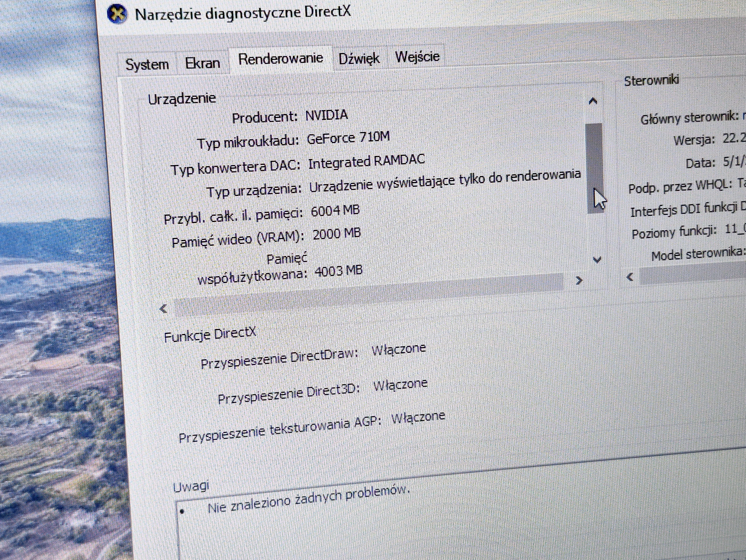Click the Urządzenie panel scroll-right arrow
This screenshot has height=560, width=746.
click(x=579, y=281)
